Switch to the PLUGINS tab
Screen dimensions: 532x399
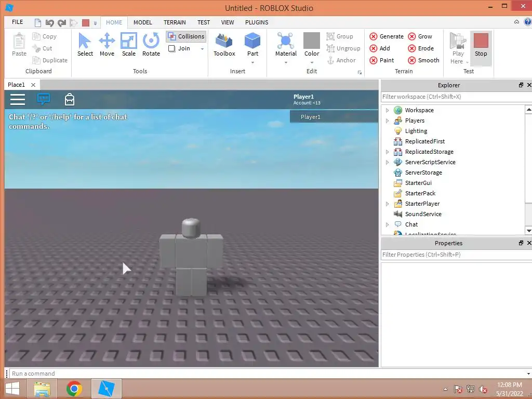257,22
